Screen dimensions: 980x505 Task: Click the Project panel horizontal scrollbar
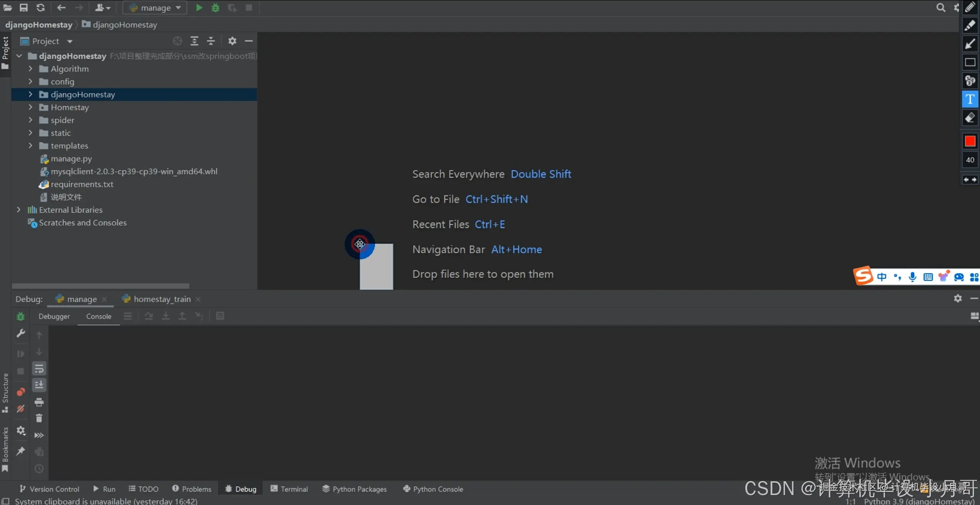101,286
